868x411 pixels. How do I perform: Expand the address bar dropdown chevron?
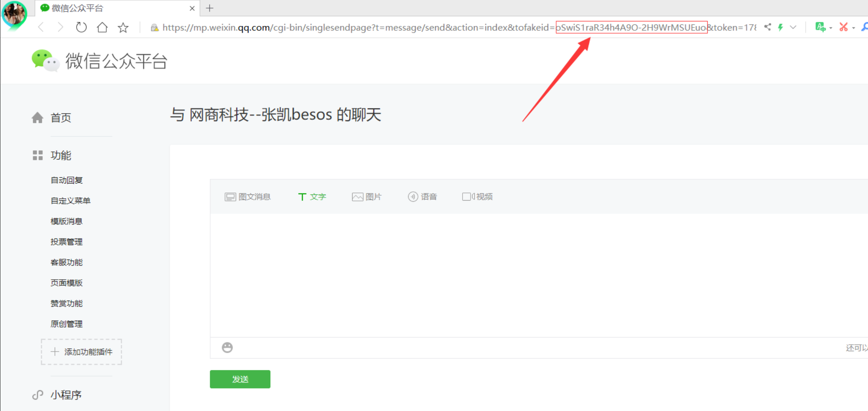[793, 27]
